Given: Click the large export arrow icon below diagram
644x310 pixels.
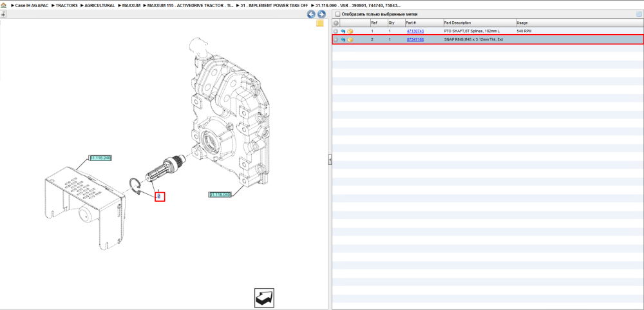Looking at the screenshot, I should point(264,298).
